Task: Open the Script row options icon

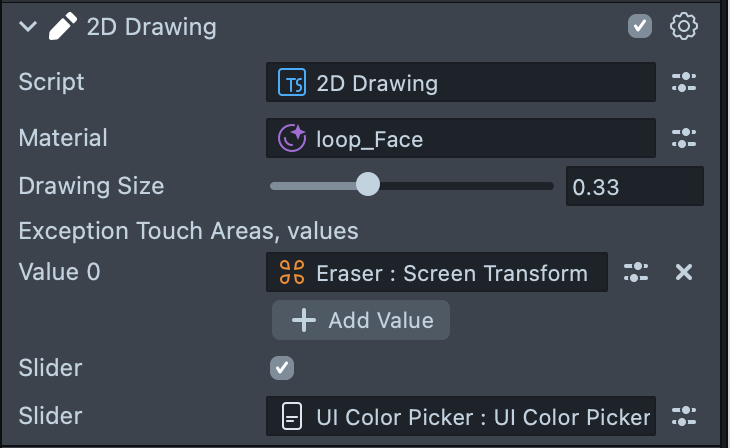Action: (x=684, y=83)
